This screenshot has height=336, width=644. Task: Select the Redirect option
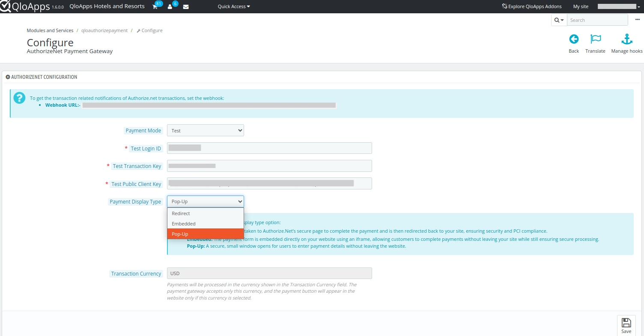pyautogui.click(x=206, y=213)
